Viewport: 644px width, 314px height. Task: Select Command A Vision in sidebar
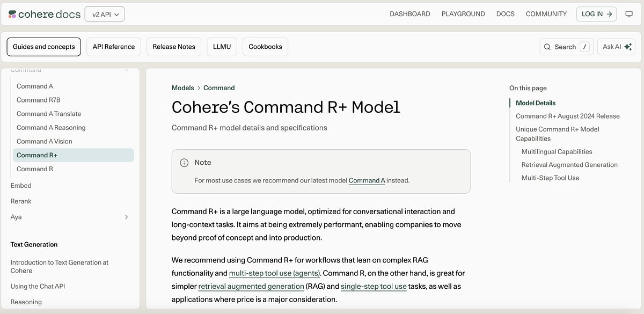tap(44, 141)
